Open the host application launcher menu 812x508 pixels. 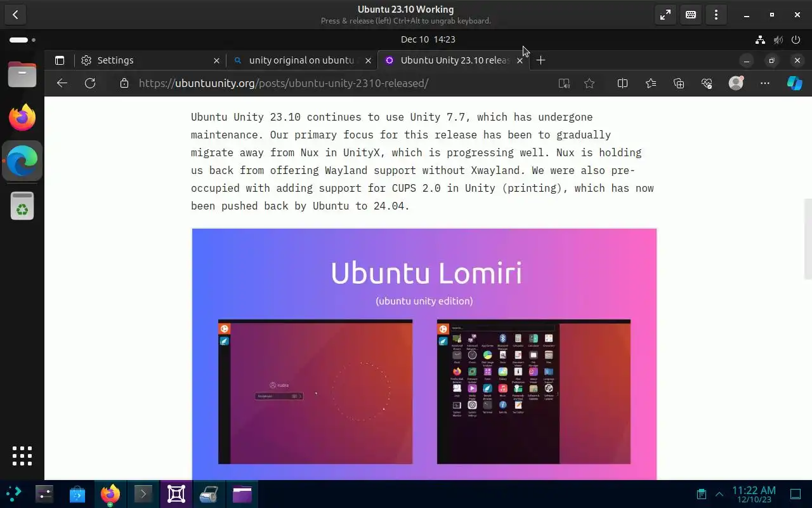[13, 494]
